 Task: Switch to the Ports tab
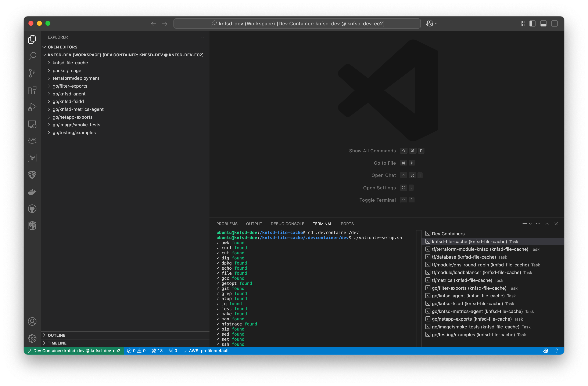click(x=347, y=224)
